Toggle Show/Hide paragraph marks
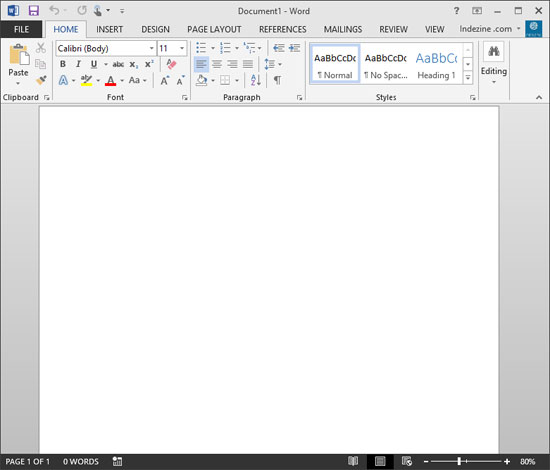Screen dimensions: 550x470 click(x=277, y=80)
